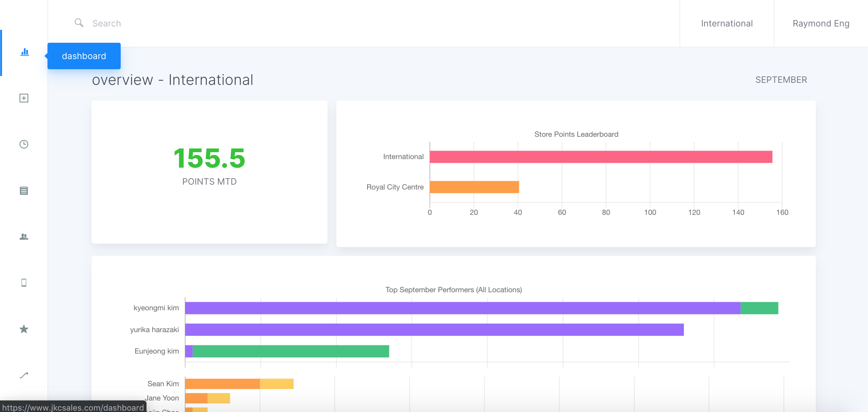The width and height of the screenshot is (868, 412).
Task: Click Eunjeong kim's small purple segment
Action: 189,351
